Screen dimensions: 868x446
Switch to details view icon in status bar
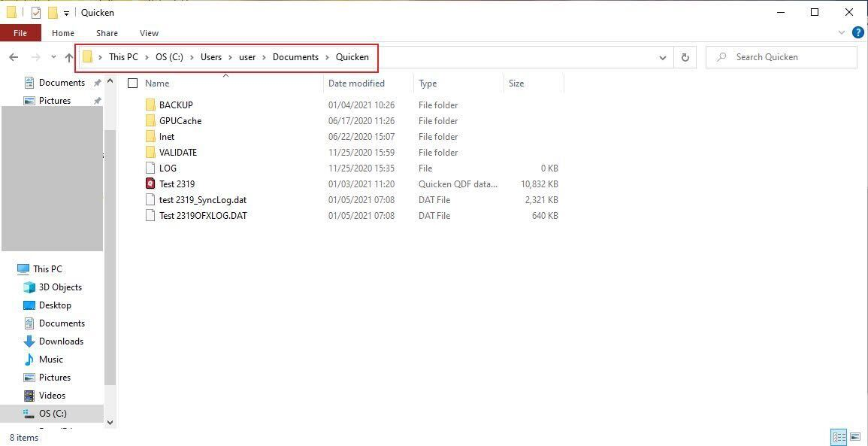pyautogui.click(x=838, y=437)
